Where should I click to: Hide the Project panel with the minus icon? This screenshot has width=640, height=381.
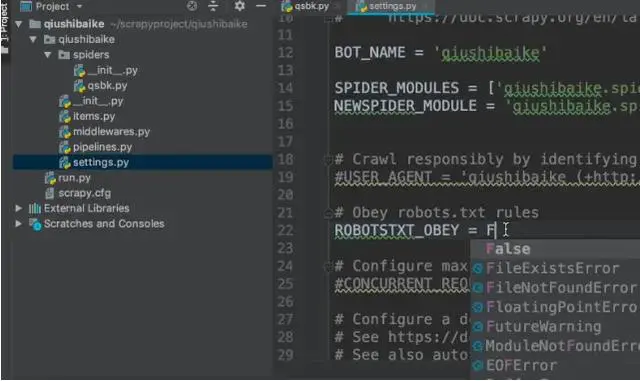coord(261,6)
